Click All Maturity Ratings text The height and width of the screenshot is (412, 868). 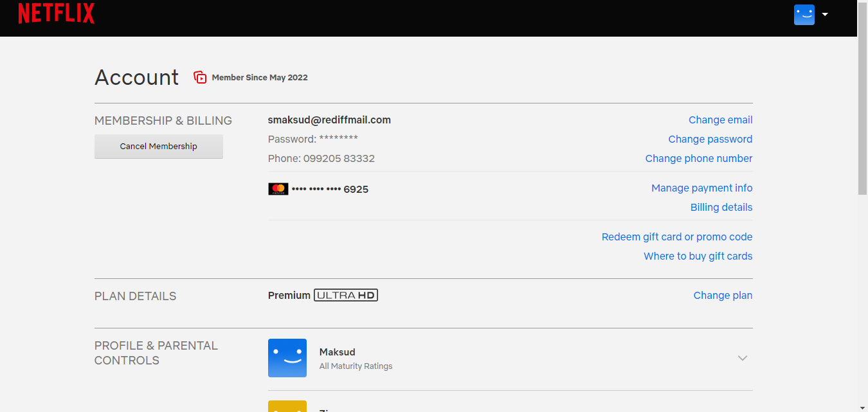tap(356, 366)
